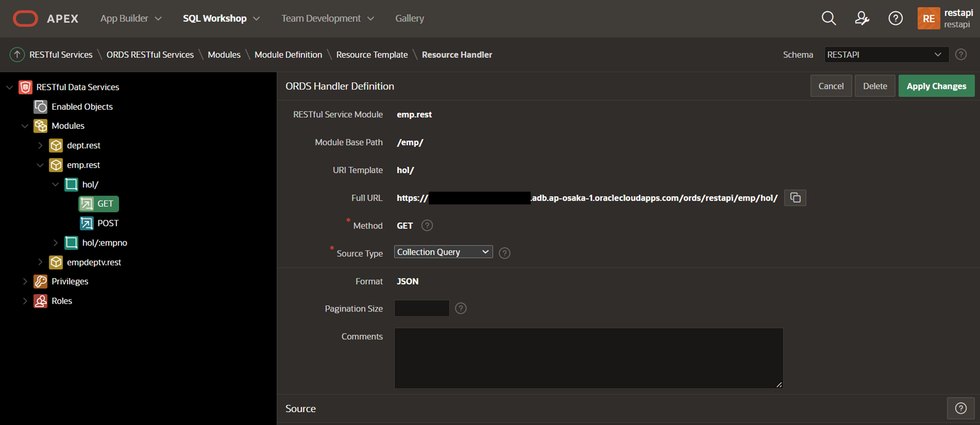The height and width of the screenshot is (425, 980).
Task: Select the Enabled Objects tree label
Action: pyautogui.click(x=82, y=106)
